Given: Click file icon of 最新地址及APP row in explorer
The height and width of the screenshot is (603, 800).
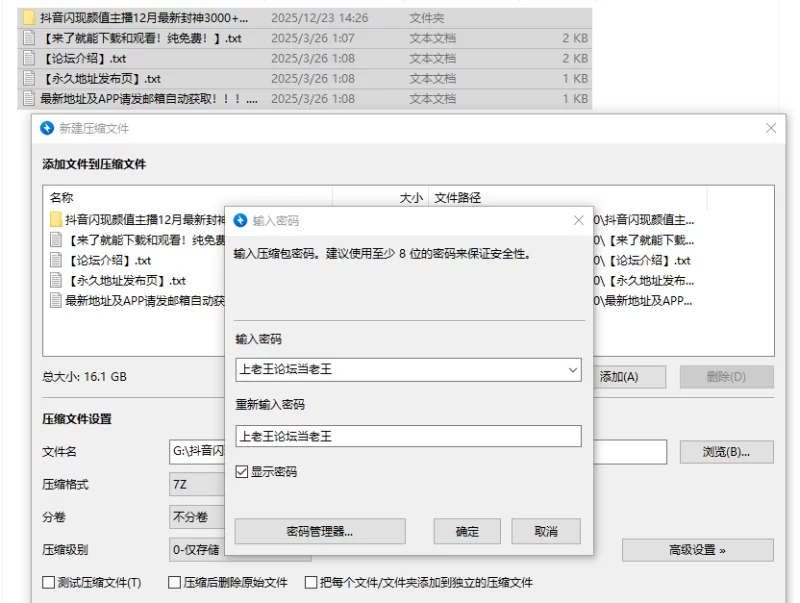Looking at the screenshot, I should tap(29, 98).
